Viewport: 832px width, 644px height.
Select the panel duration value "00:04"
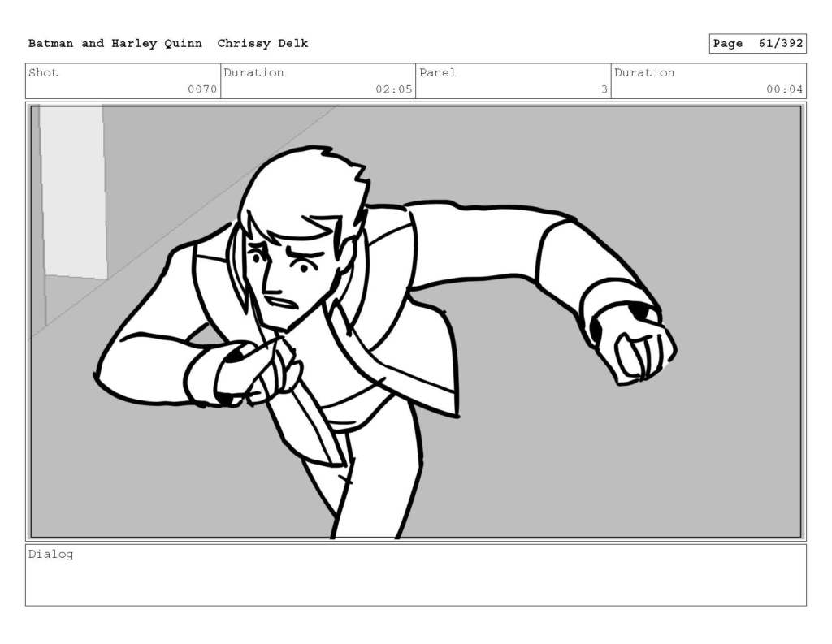[x=784, y=89]
